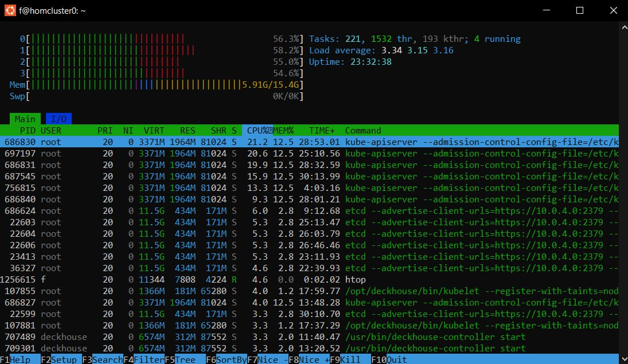Sort by the NI column header
The width and height of the screenshot is (628, 364).
(x=128, y=131)
